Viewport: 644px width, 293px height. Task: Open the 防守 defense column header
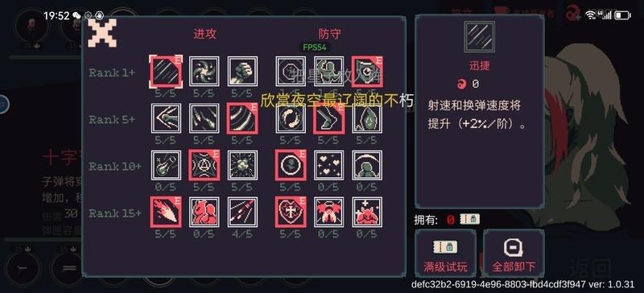pos(329,34)
